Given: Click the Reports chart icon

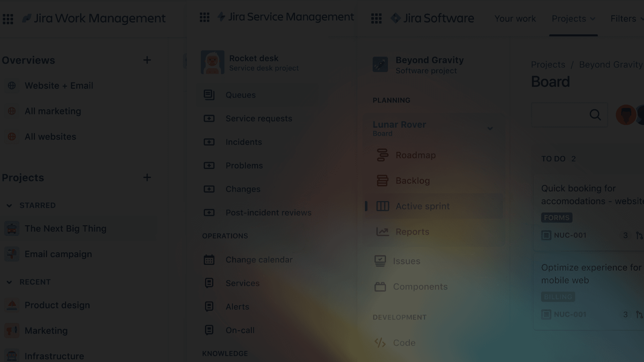Looking at the screenshot, I should click(x=382, y=232).
